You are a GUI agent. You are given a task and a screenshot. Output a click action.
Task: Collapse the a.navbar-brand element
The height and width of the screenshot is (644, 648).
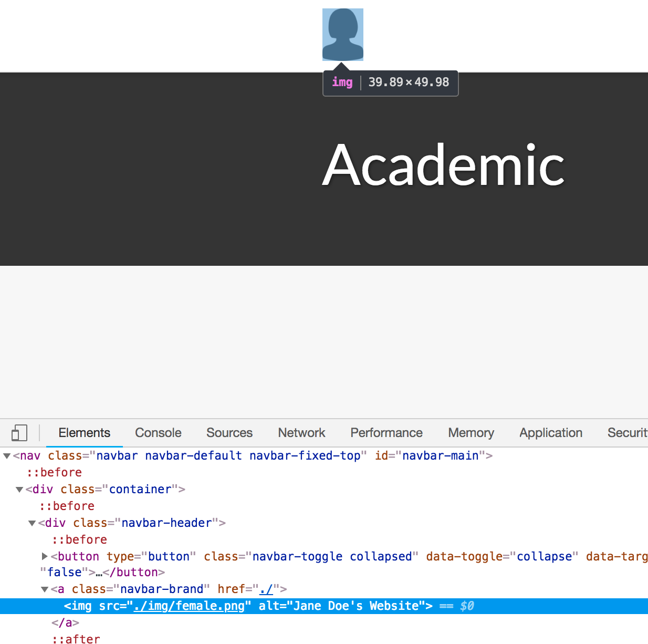click(44, 589)
